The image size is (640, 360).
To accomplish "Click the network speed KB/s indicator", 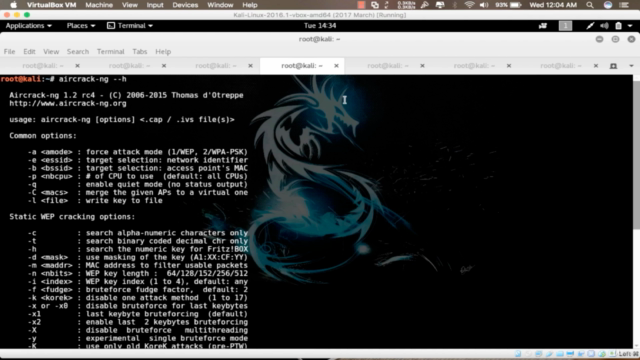I will click(x=406, y=5).
